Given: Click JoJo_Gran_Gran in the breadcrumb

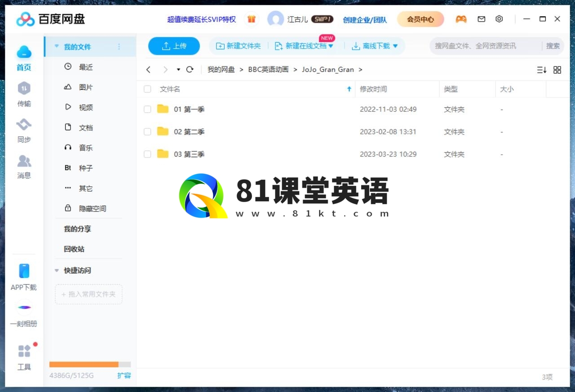Looking at the screenshot, I should [x=328, y=70].
